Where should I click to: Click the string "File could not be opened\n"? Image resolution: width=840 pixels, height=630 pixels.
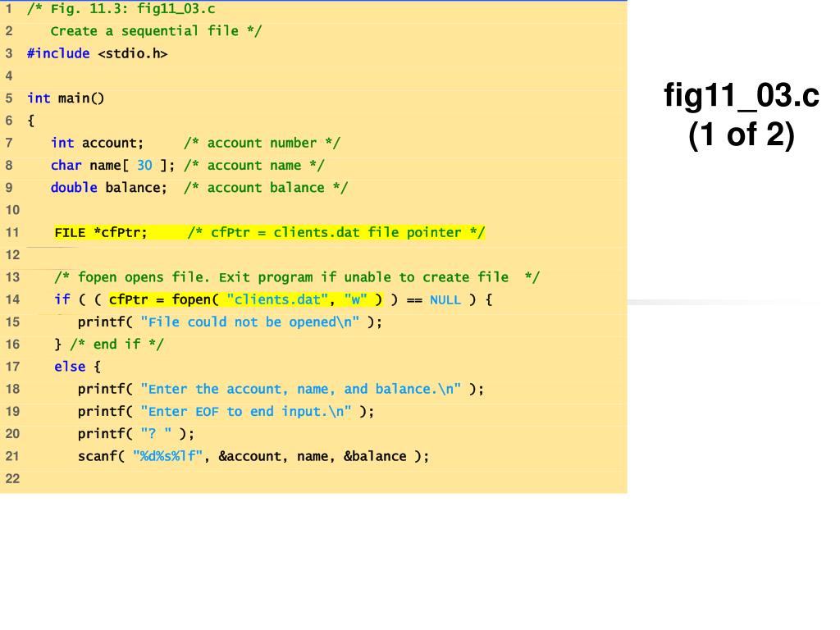tap(250, 322)
